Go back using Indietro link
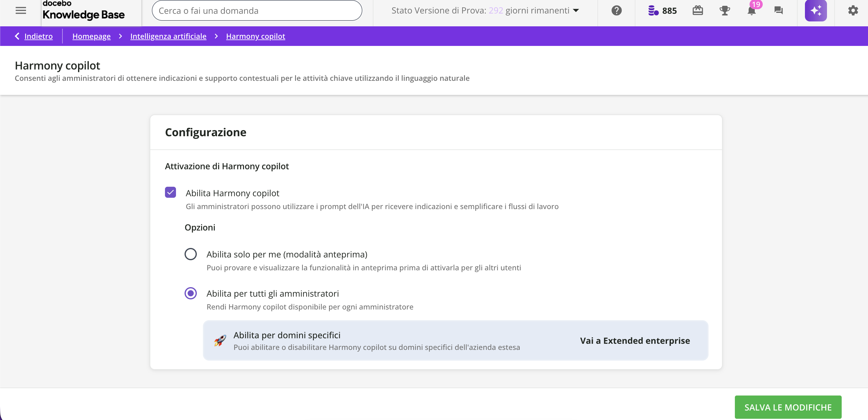The width and height of the screenshot is (868, 420). click(x=38, y=36)
